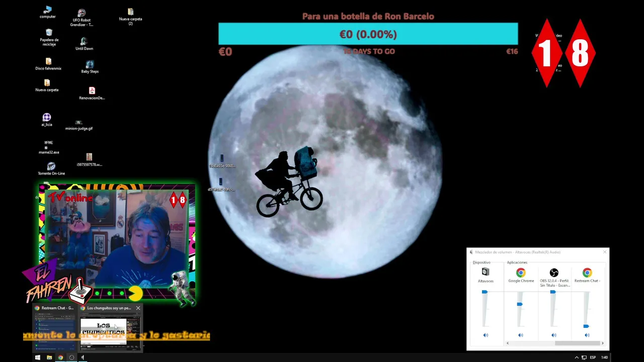Click the Altavoces volume slider handle
The image size is (644, 362).
(485, 292)
